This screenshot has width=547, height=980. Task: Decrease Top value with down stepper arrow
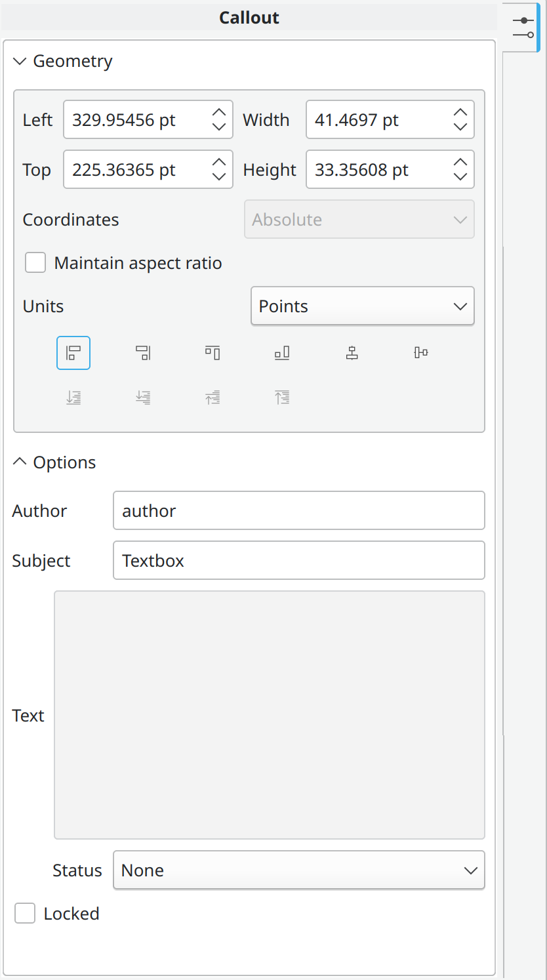pos(218,177)
